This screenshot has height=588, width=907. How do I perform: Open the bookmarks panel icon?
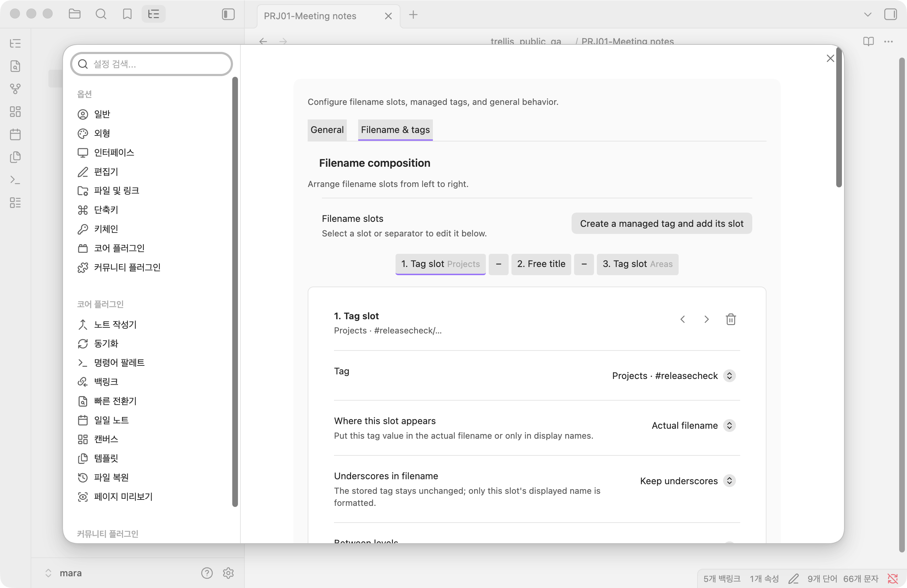127,14
